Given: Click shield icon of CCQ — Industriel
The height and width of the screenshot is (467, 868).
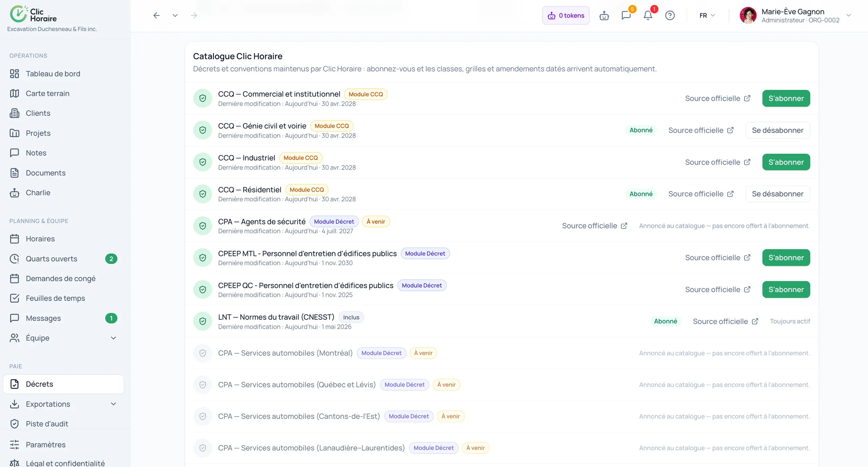Looking at the screenshot, I should pyautogui.click(x=203, y=162).
